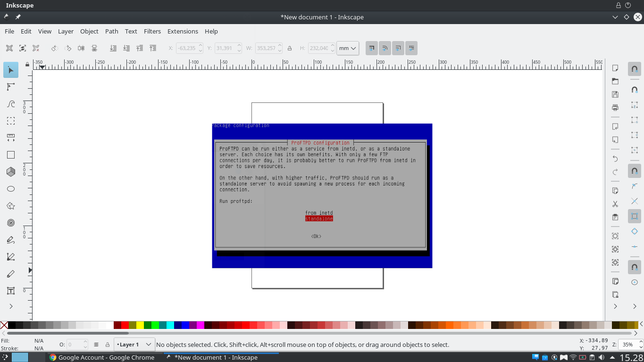Screen dimensions: 644x362
Task: Flip selection vertically
Action: [x=94, y=48]
